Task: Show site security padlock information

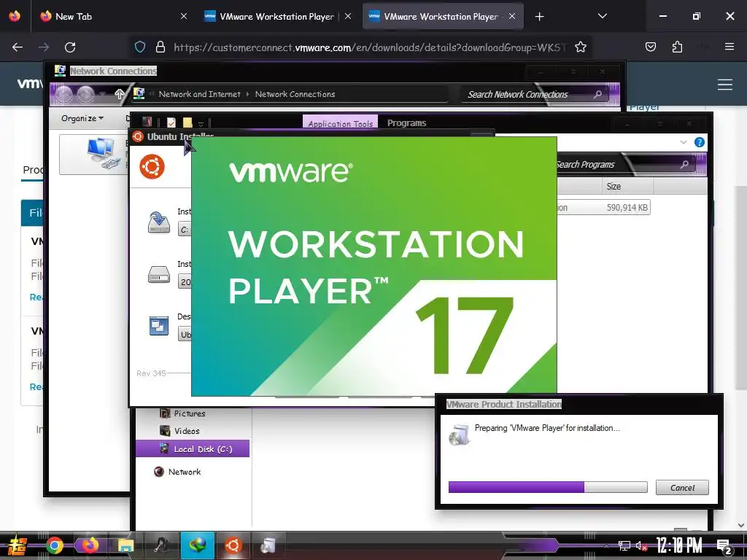Action: point(160,47)
